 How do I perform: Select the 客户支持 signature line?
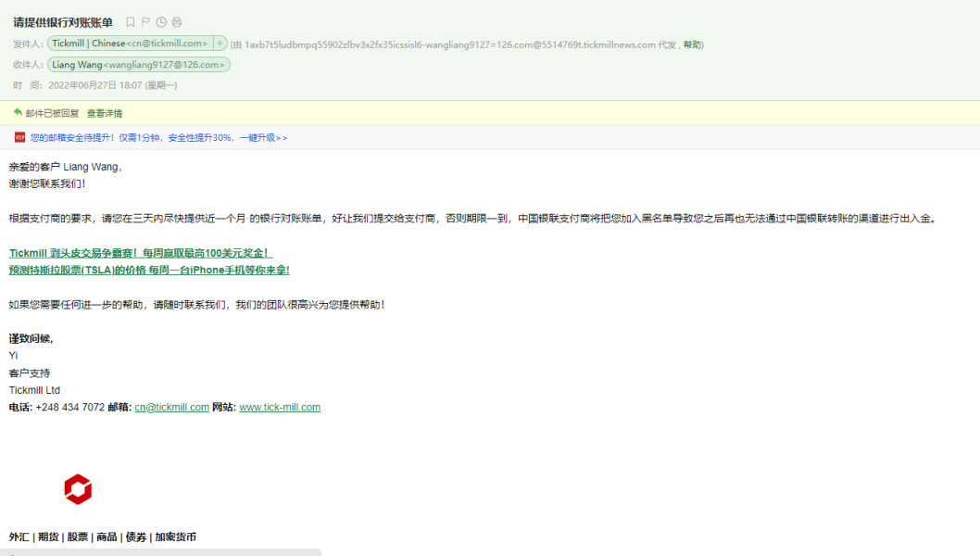30,373
